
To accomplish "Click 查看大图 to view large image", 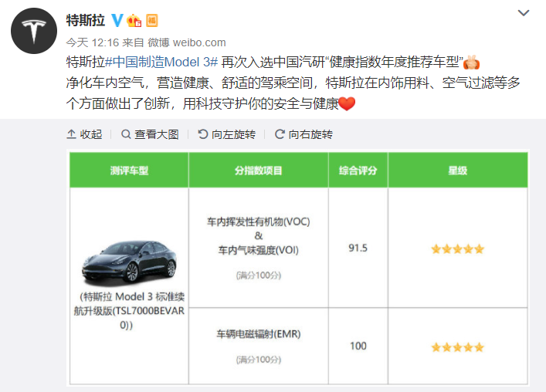I will coord(150,134).
